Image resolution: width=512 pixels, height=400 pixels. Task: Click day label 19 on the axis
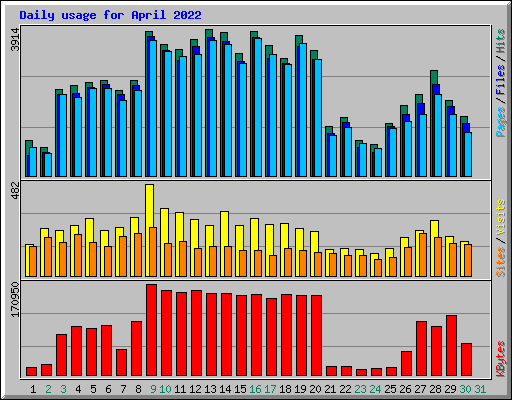click(300, 389)
